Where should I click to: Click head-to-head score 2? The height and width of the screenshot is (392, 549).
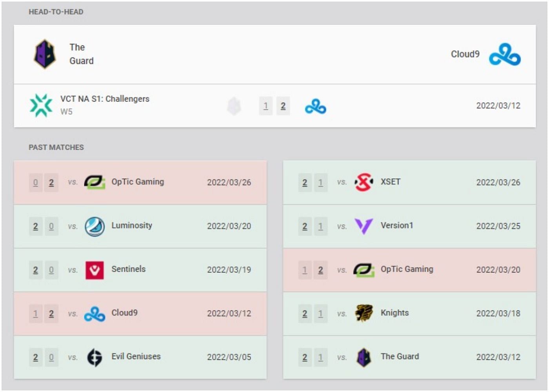pos(283,106)
